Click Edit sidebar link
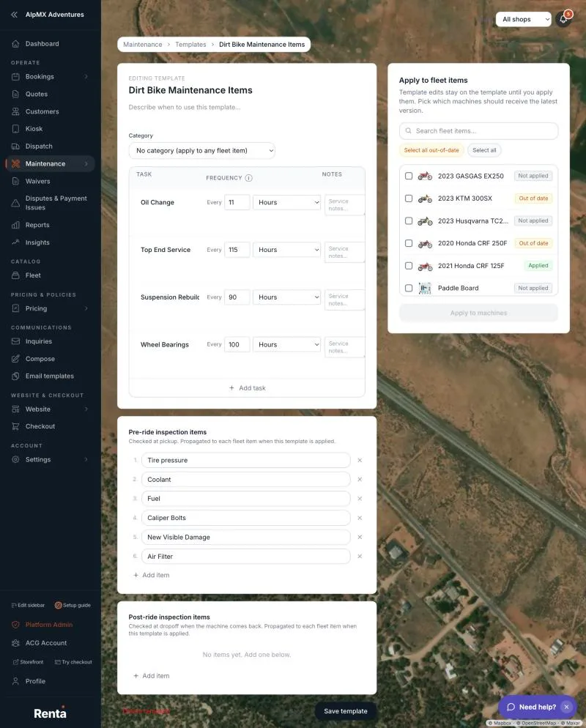The height and width of the screenshot is (728, 586). point(28,605)
